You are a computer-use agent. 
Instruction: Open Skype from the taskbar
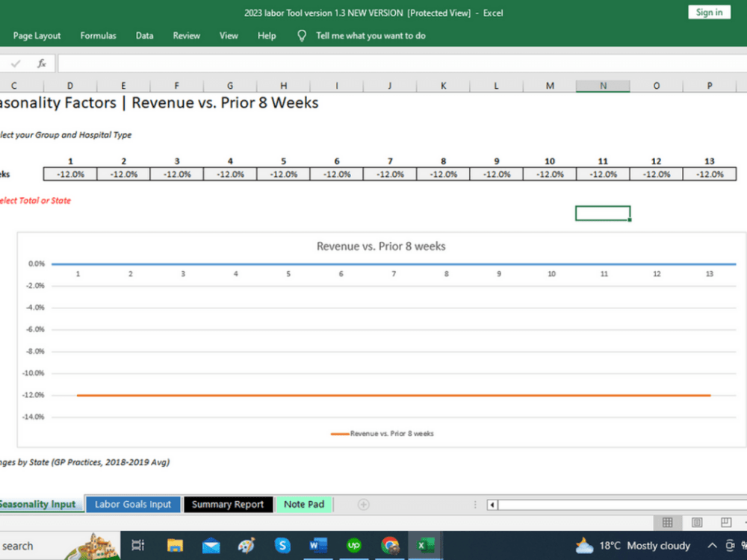[x=282, y=546]
